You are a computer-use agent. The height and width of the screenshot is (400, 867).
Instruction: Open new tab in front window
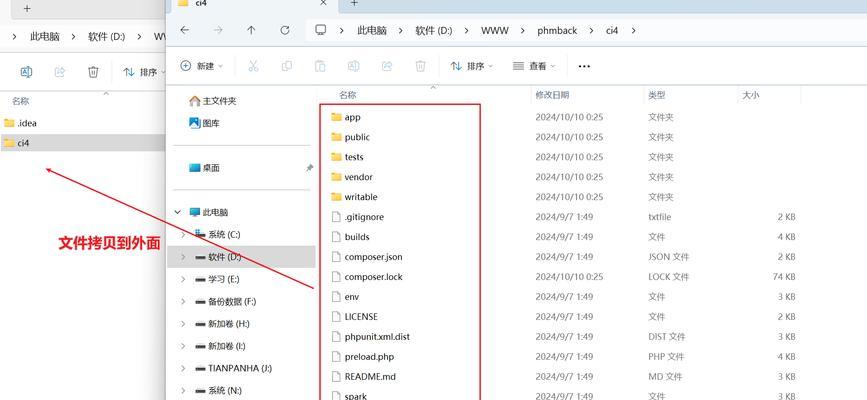click(x=354, y=3)
